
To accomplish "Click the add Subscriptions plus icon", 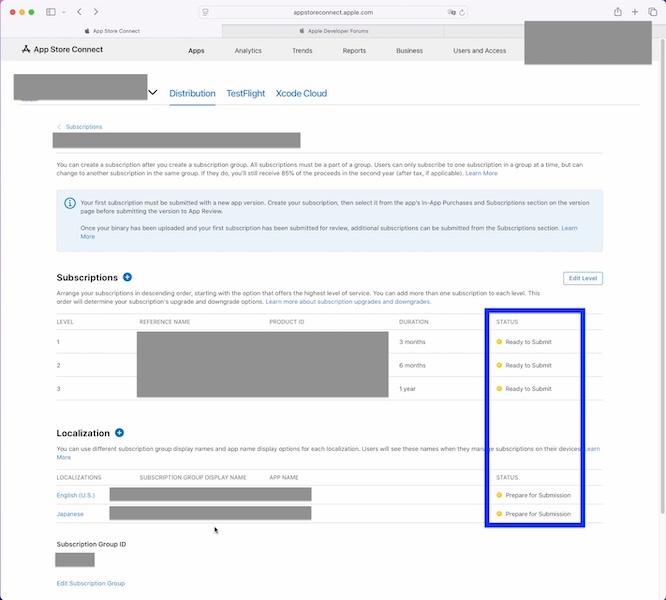I will tap(127, 277).
